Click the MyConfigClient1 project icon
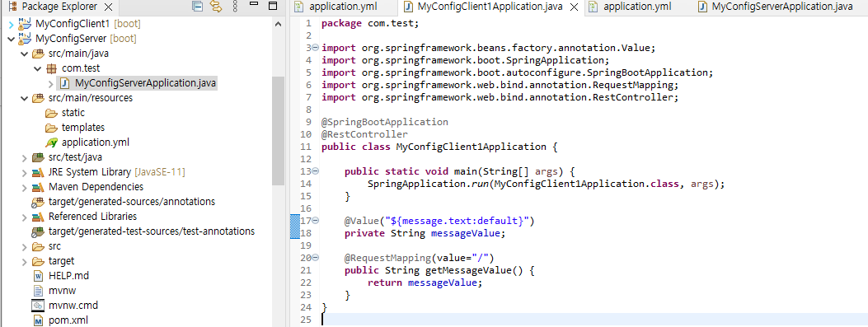Screen dimensions: 868x327 coord(25,24)
